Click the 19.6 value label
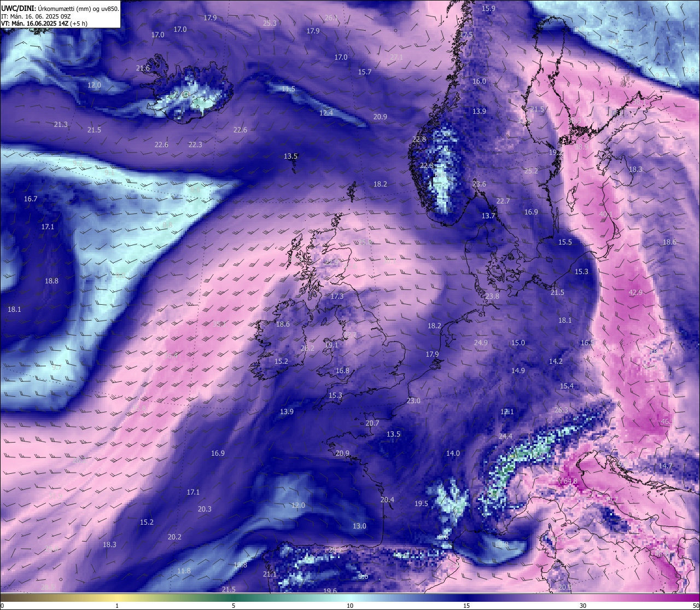Screen dimensions: 700x610 tap(330, 591)
